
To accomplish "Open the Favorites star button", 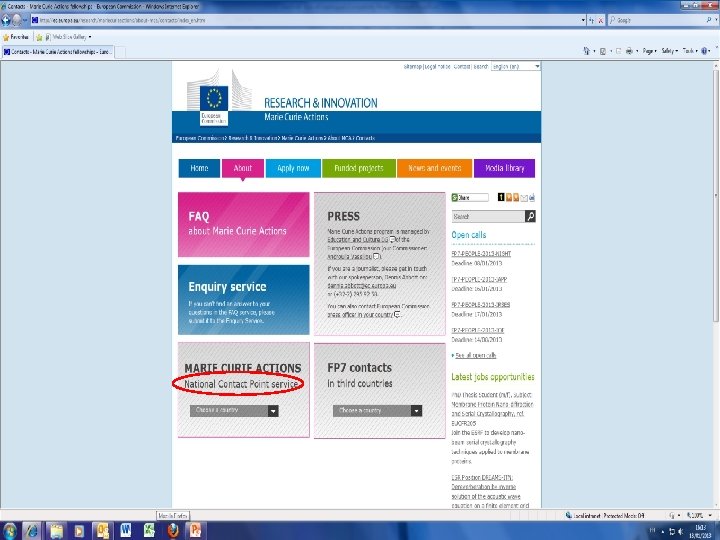I will coord(16,37).
